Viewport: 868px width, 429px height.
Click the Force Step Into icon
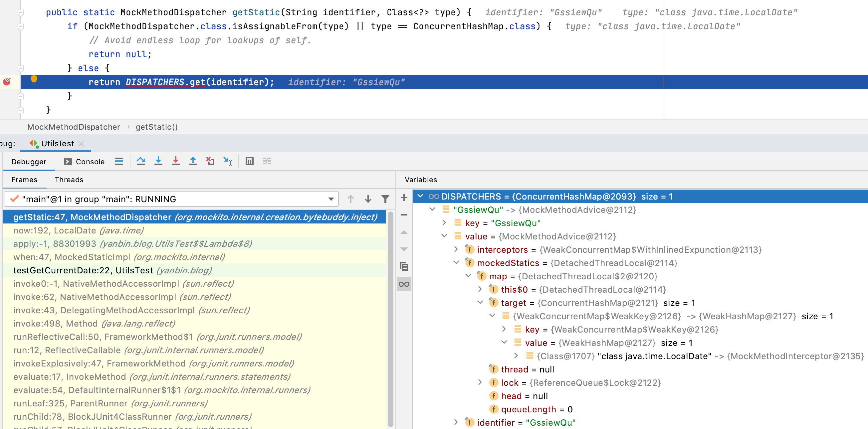[x=175, y=161]
